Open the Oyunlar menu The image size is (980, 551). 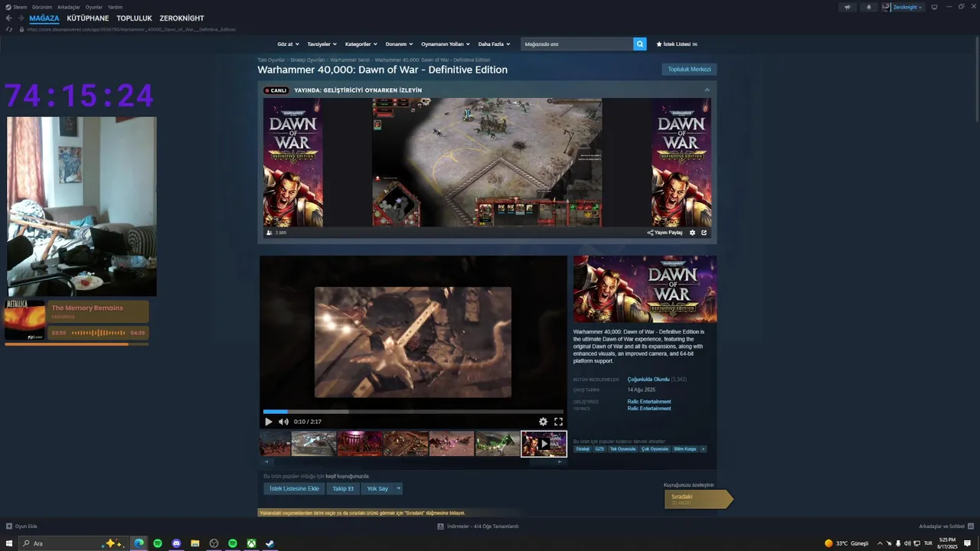(x=93, y=7)
